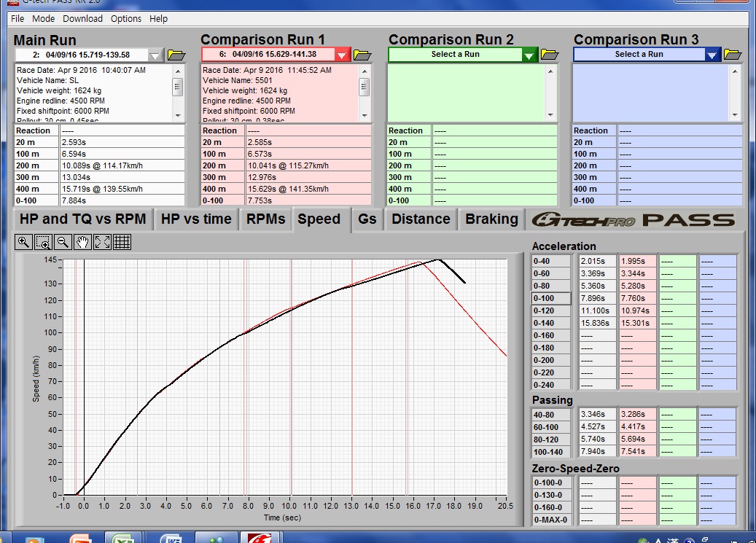Screen dimensions: 756x543
Task: Click the G-Tech Pro PASS logo
Action: (x=633, y=220)
